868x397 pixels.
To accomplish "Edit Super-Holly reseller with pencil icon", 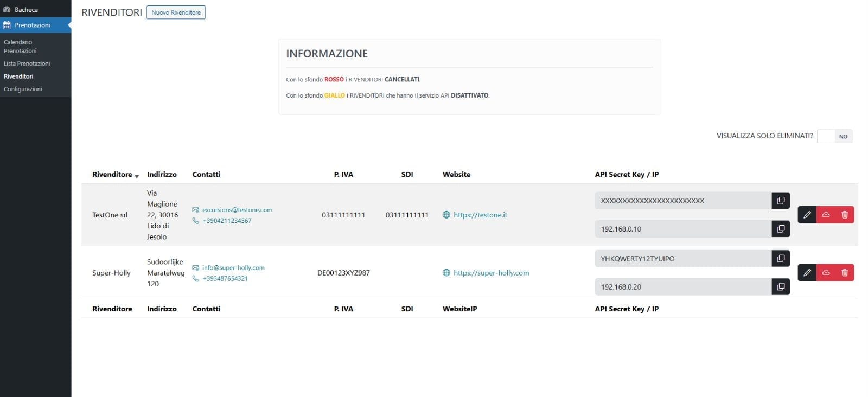I will [x=807, y=273].
